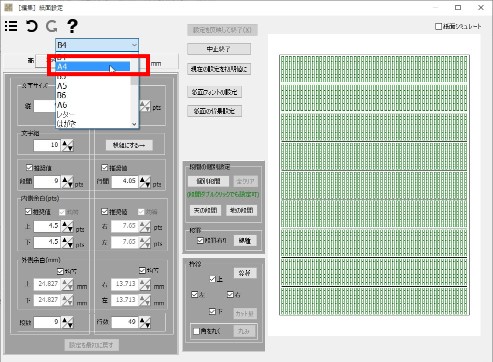
Task: Open help via question mark icon
Action: (x=72, y=26)
